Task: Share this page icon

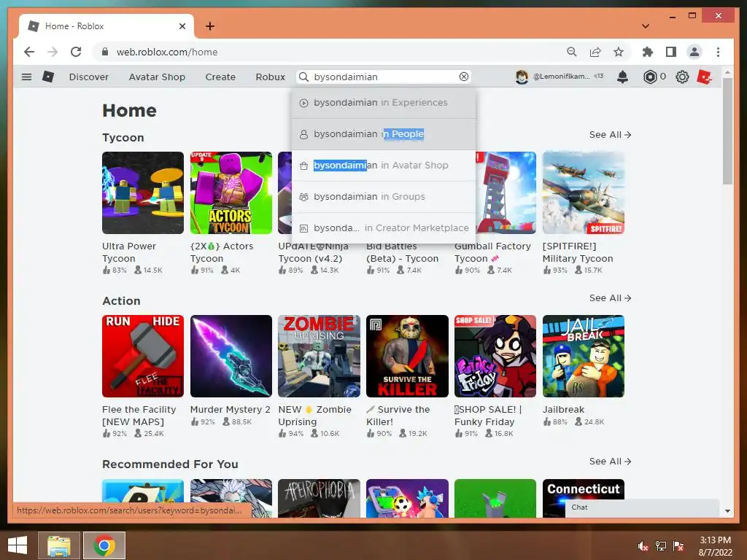Action: click(595, 52)
